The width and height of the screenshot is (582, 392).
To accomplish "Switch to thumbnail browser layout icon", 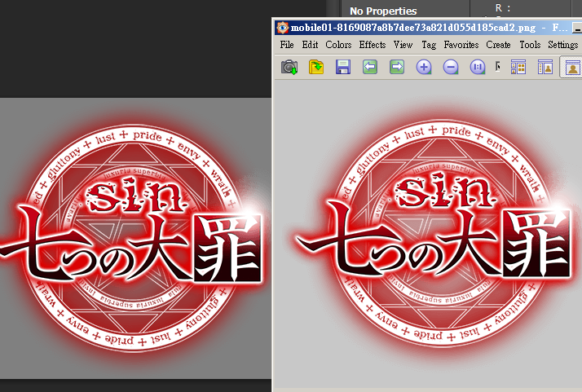I will [x=518, y=67].
